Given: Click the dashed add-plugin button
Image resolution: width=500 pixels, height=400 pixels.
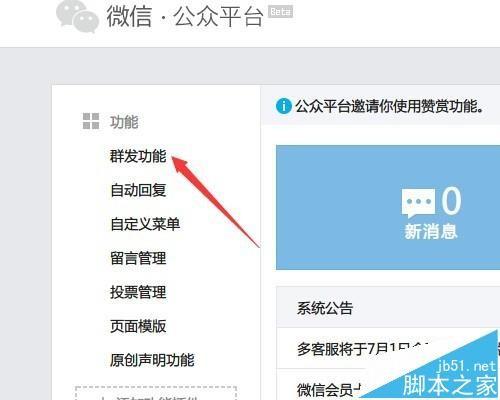Looking at the screenshot, I should pos(156,393).
